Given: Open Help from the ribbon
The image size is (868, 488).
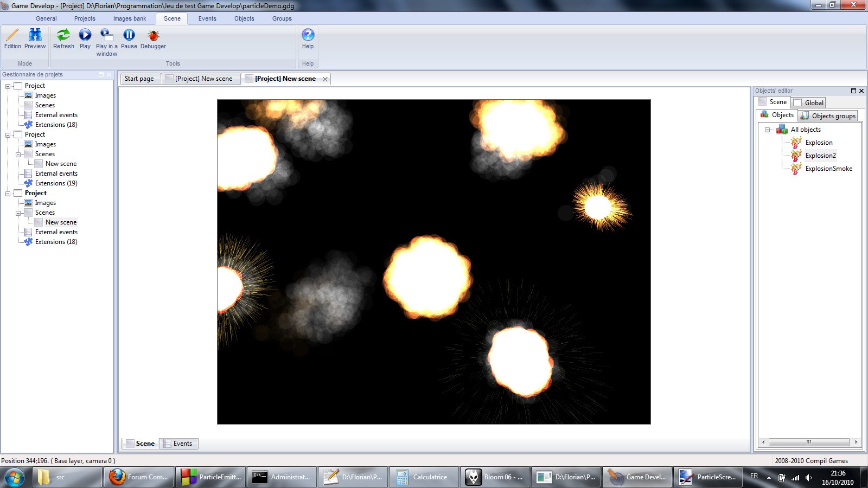Looking at the screenshot, I should tap(308, 39).
